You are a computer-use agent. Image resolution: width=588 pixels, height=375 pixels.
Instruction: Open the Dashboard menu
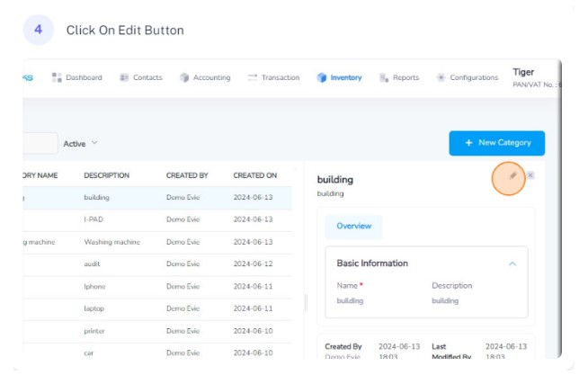77,77
